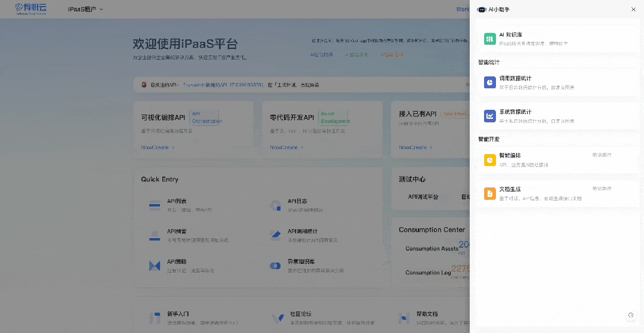Click the Consumption Center heading
The image size is (644, 333).
(432, 230)
